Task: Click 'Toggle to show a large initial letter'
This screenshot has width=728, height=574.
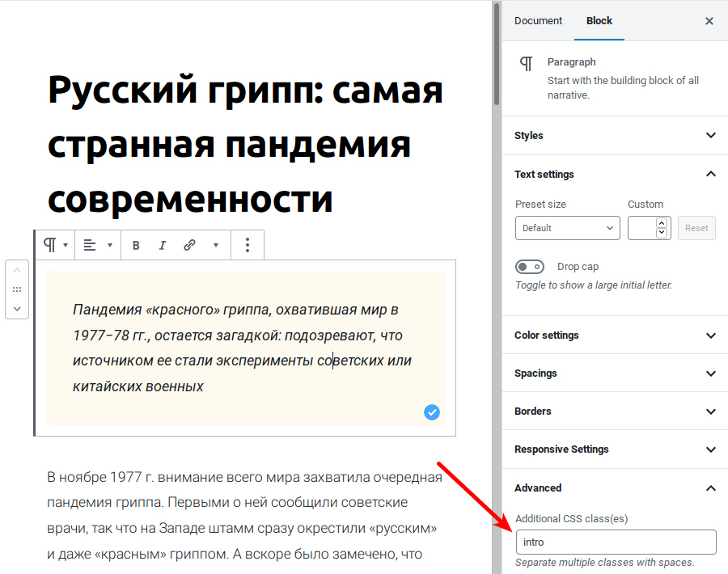Action: pyautogui.click(x=594, y=285)
